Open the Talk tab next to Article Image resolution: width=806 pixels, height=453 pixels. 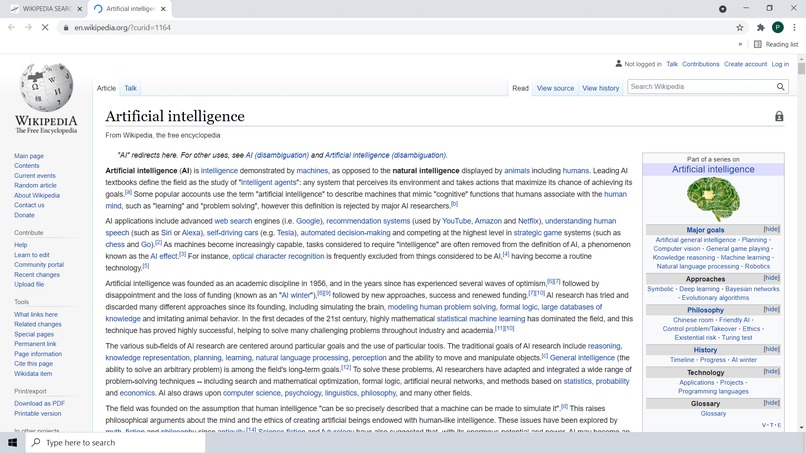(131, 88)
